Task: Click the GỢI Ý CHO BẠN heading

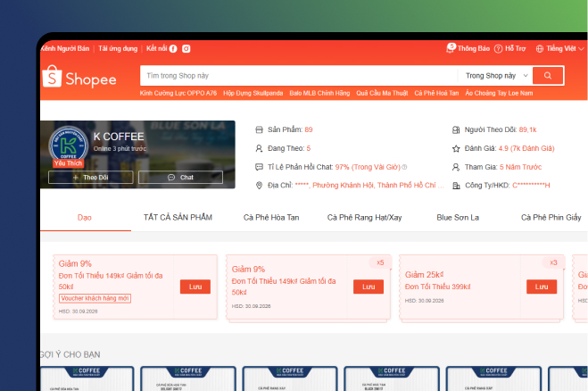Action: 70,354
